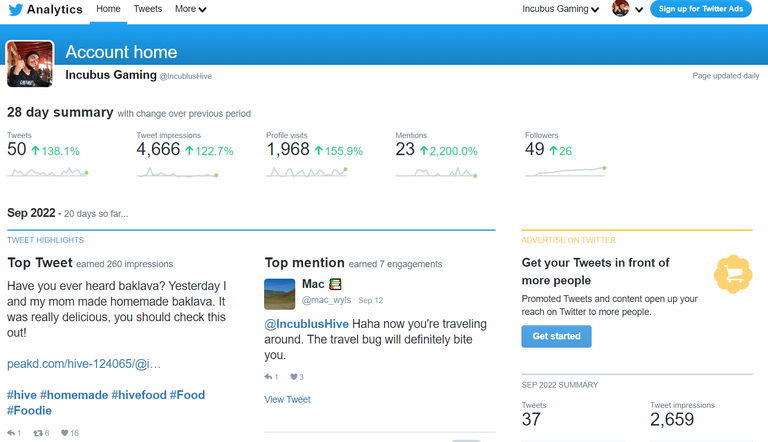Image resolution: width=768 pixels, height=442 pixels.
Task: Click the shopping cart badge icon
Action: tap(733, 274)
